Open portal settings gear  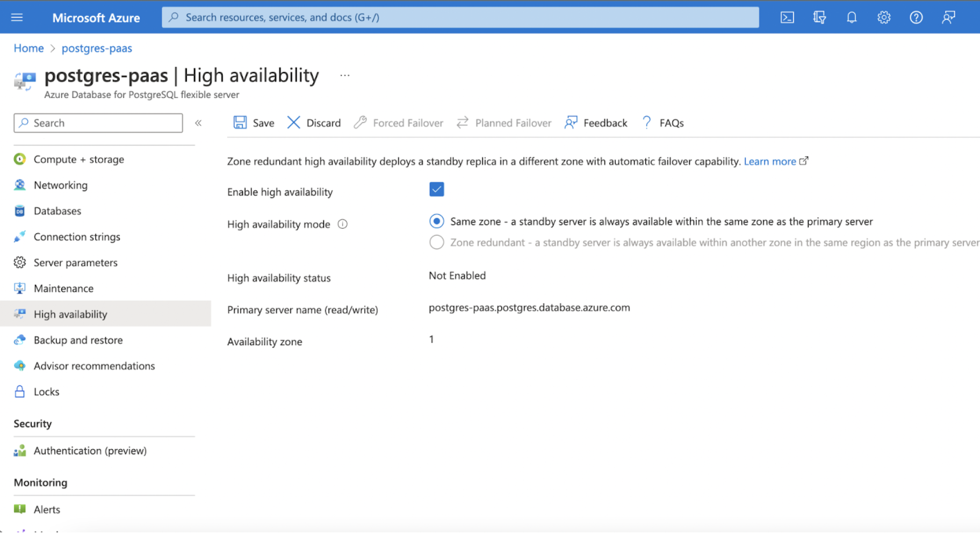[884, 17]
